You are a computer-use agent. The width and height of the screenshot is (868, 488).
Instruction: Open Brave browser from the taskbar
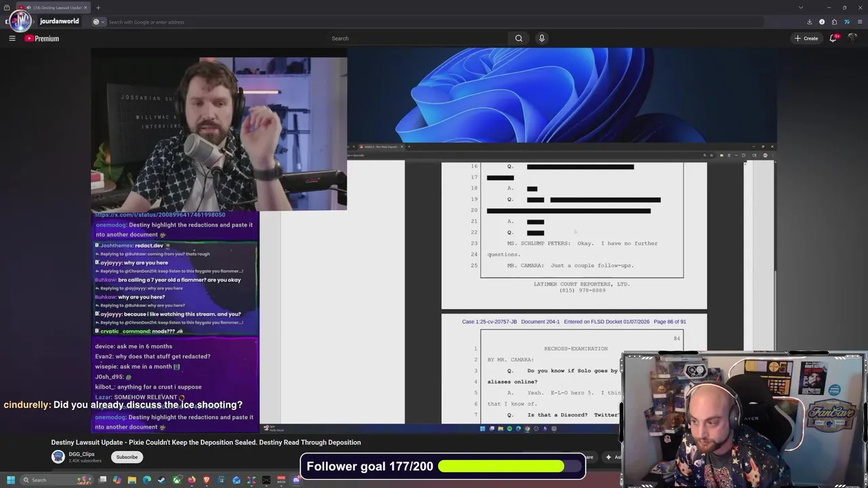[207, 480]
